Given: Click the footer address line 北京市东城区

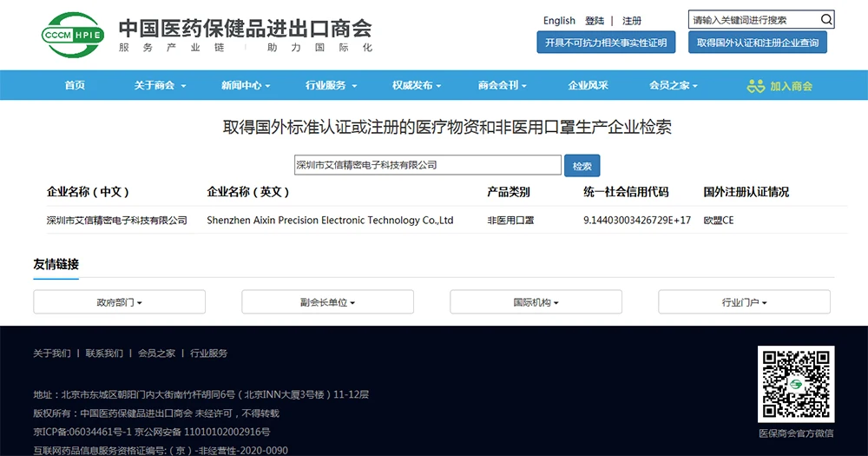Looking at the screenshot, I should pos(201,394).
